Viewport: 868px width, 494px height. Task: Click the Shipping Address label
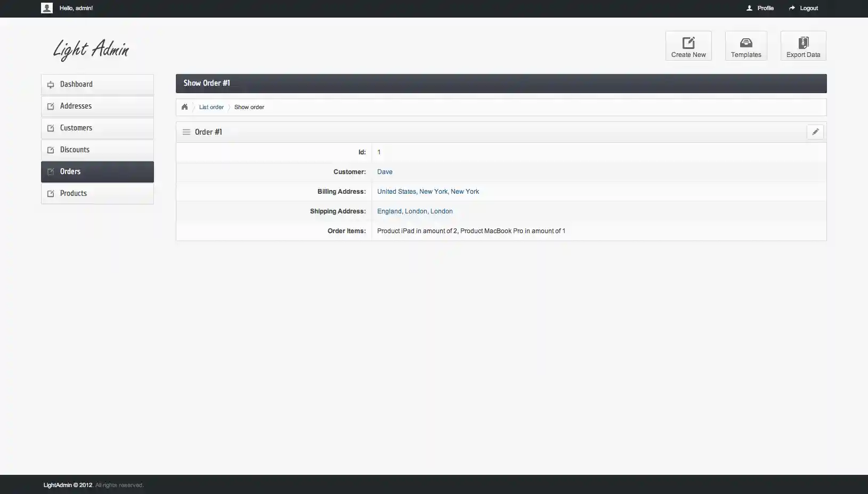click(x=338, y=211)
